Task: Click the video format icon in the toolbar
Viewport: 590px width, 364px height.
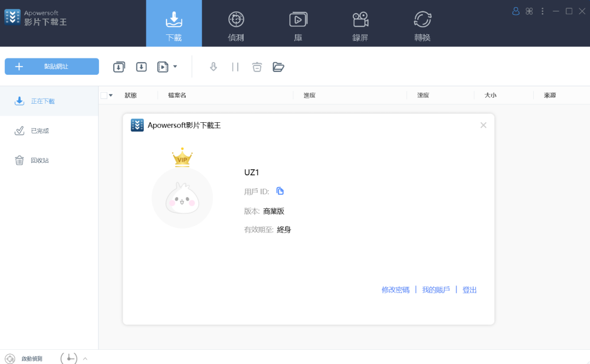Action: coord(163,67)
